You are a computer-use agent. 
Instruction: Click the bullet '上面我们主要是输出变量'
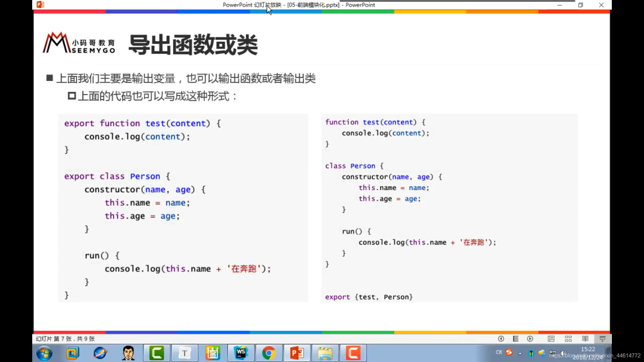[116, 79]
